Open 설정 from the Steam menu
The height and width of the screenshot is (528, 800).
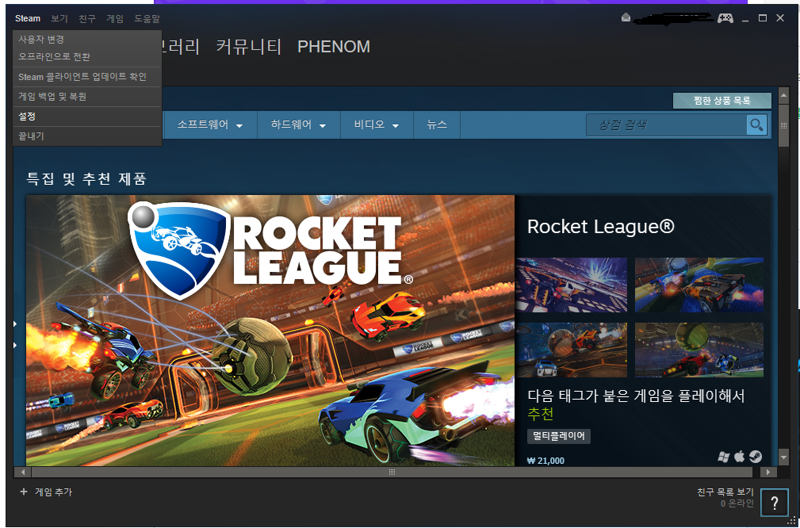tap(87, 116)
